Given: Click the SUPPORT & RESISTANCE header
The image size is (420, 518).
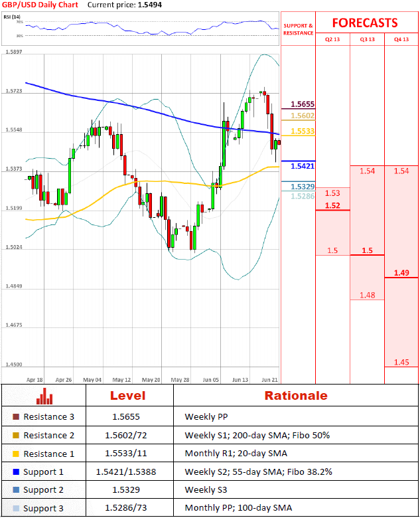Looking at the screenshot, I should coord(298,29).
